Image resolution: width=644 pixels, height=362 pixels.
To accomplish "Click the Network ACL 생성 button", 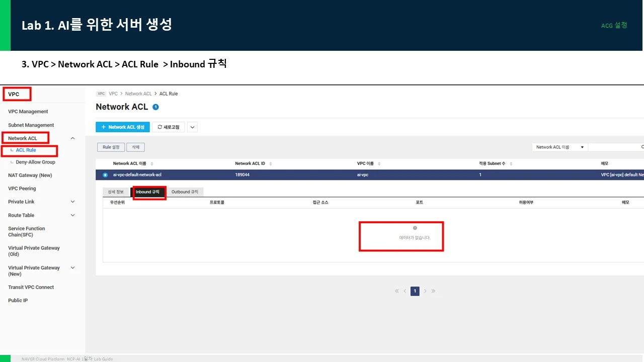I will (123, 127).
